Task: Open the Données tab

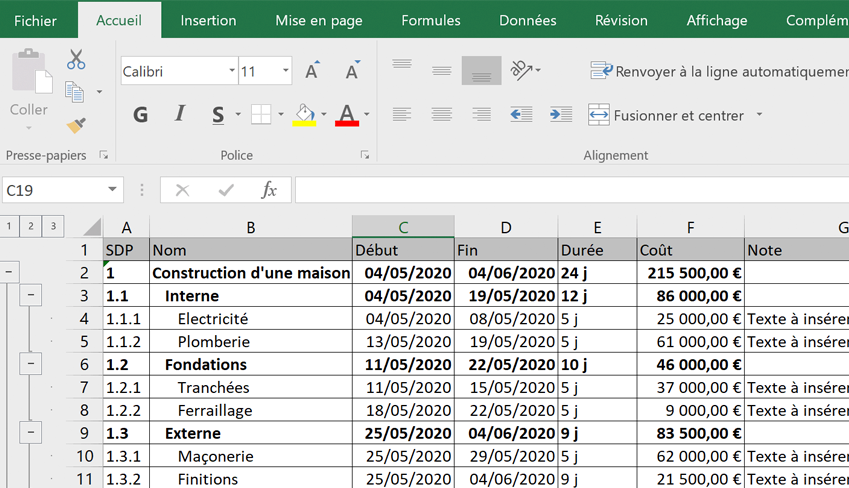Action: tap(528, 21)
